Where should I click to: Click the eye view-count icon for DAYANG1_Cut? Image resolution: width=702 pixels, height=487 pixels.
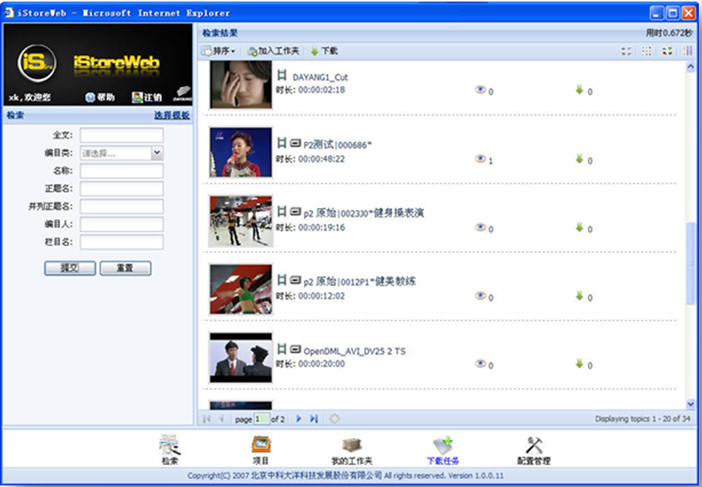(x=480, y=90)
